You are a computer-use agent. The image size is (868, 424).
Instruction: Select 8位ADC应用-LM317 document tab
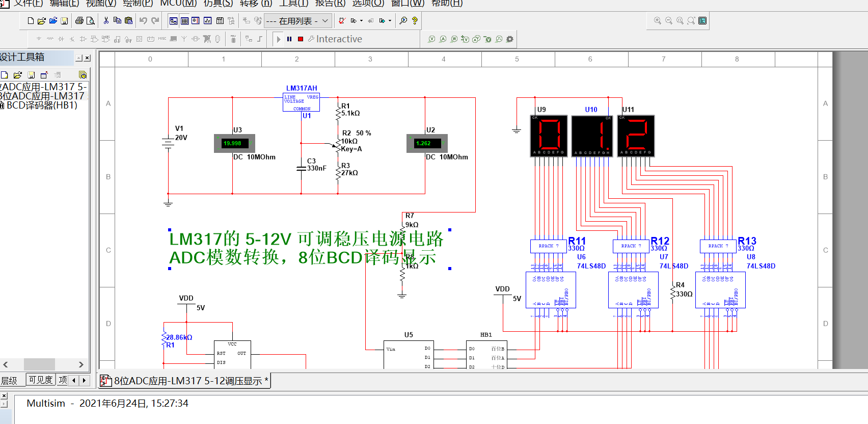click(x=184, y=381)
